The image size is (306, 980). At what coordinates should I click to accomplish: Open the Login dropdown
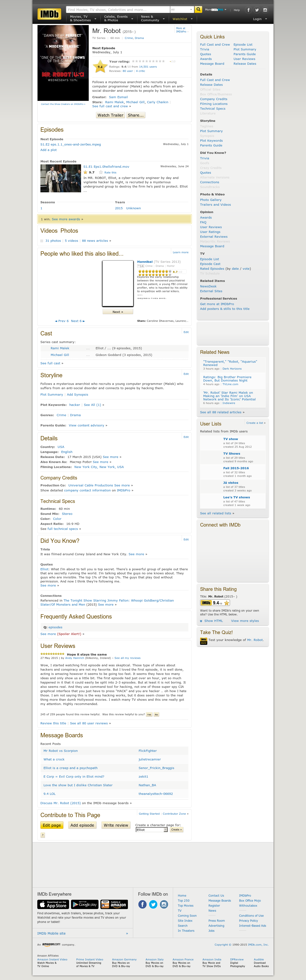[260, 19]
